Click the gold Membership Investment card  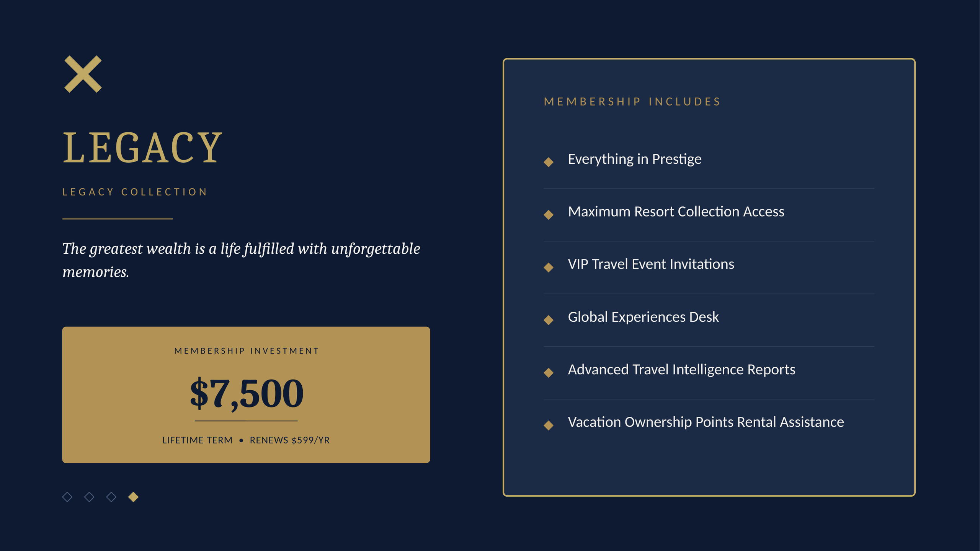point(246,395)
